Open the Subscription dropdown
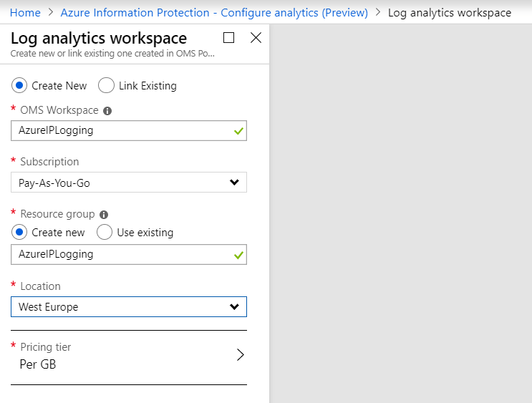532x403 pixels. 129,183
